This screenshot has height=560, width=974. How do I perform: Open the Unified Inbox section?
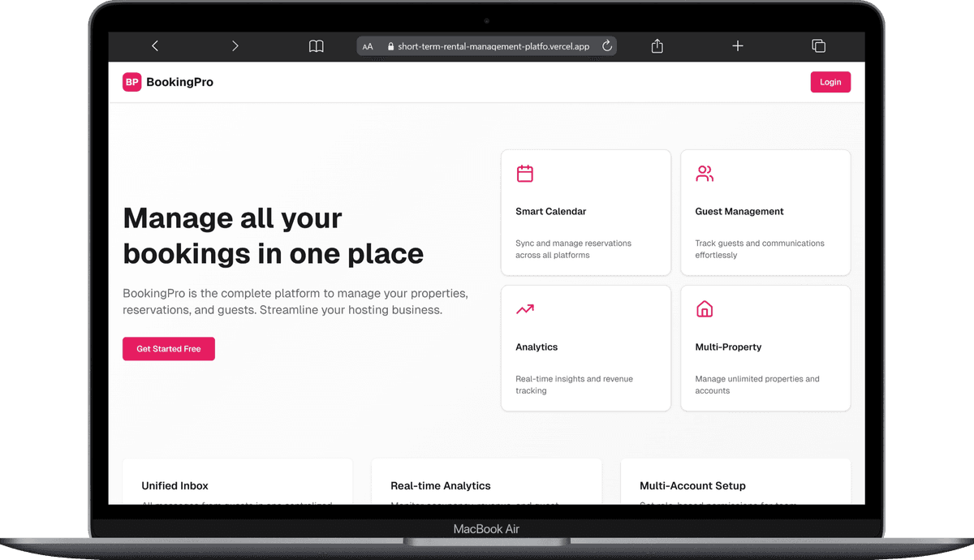(175, 485)
